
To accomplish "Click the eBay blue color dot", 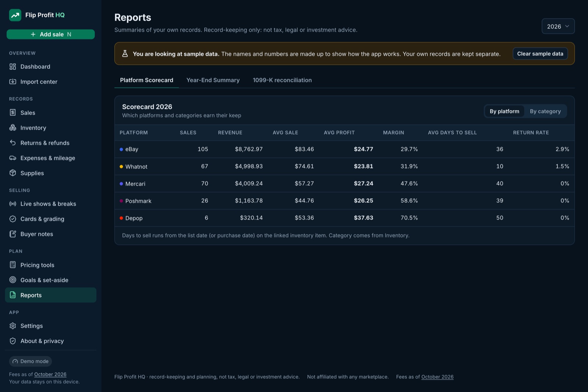I will [121, 149].
